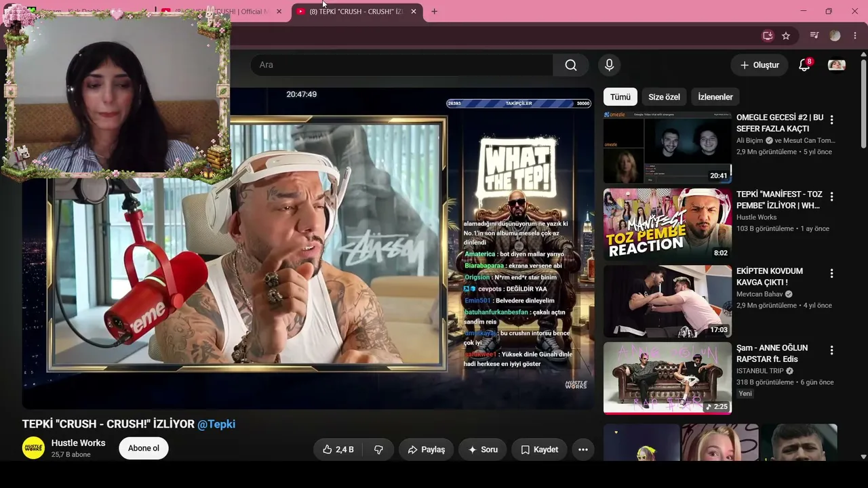Viewport: 868px width, 488px height.
Task: Open the @Tepki link in the title
Action: point(216,424)
